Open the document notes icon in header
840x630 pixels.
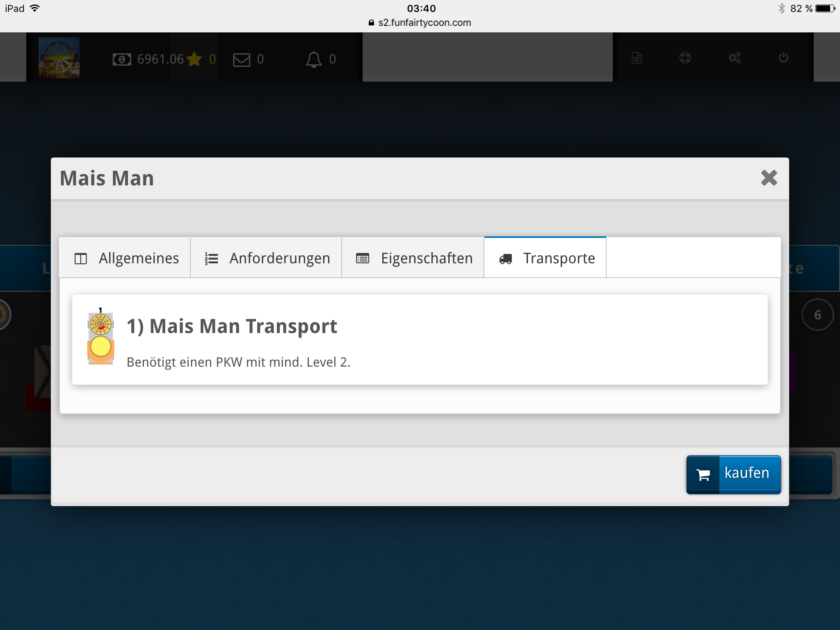(637, 58)
